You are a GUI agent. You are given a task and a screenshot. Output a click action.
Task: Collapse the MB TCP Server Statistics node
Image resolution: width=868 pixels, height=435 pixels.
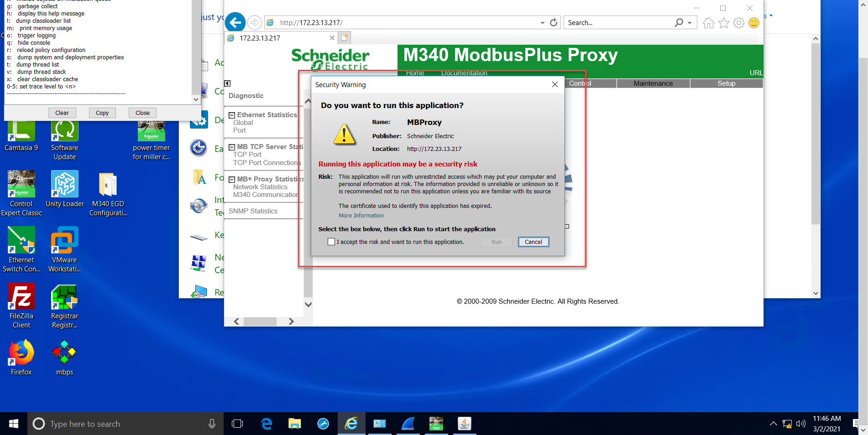coord(232,147)
